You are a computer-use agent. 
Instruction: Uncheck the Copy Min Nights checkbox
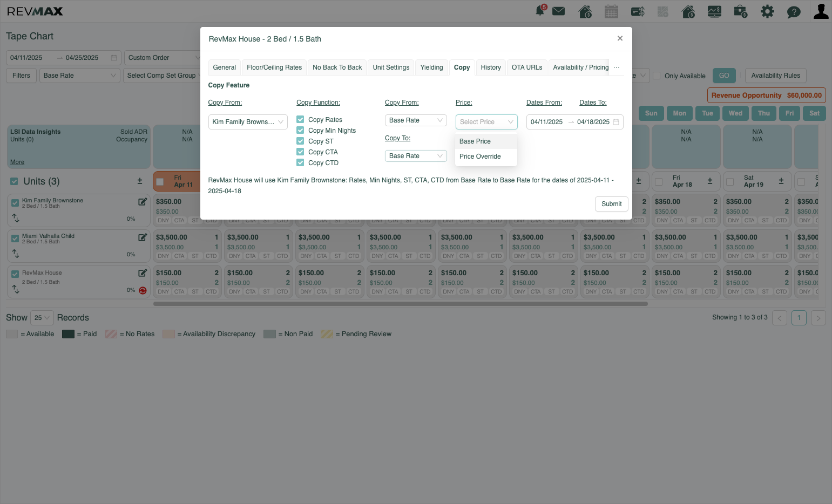(300, 130)
